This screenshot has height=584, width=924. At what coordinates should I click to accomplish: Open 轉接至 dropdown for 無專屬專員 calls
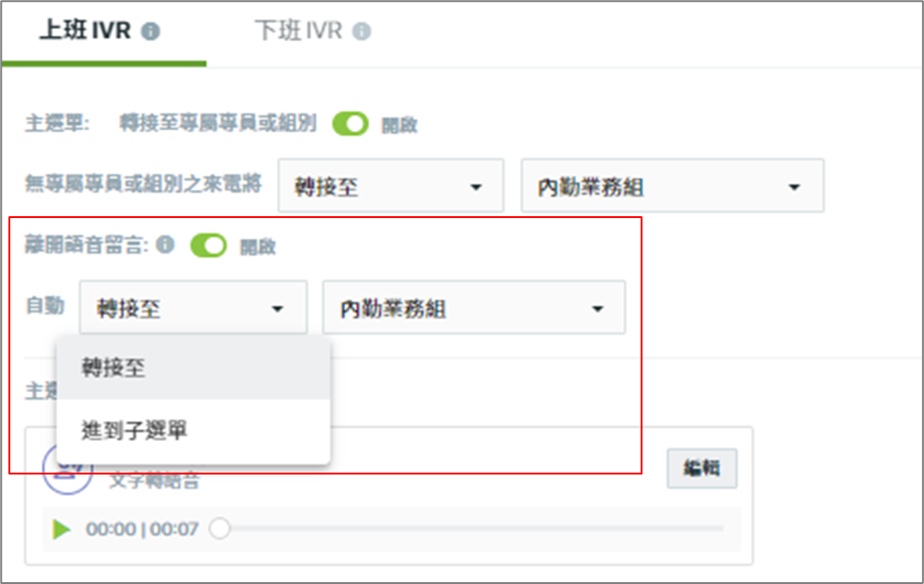(391, 186)
